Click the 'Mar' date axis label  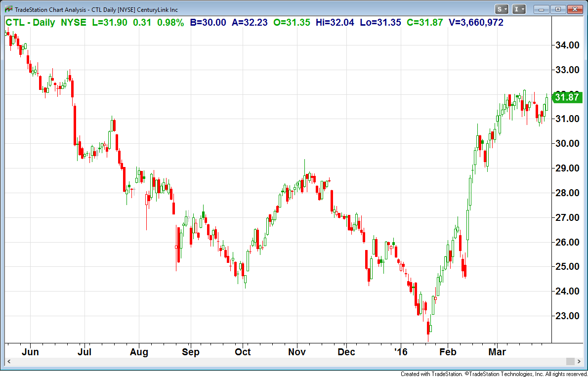tap(497, 352)
